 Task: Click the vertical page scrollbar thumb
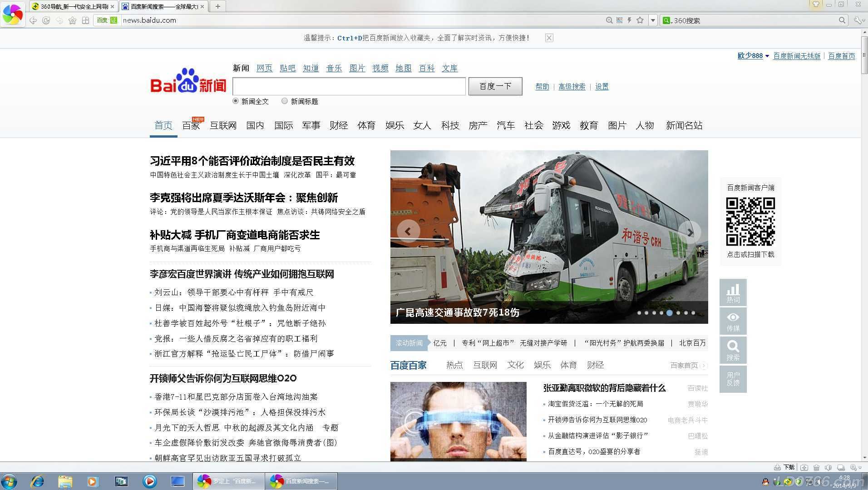(864, 54)
